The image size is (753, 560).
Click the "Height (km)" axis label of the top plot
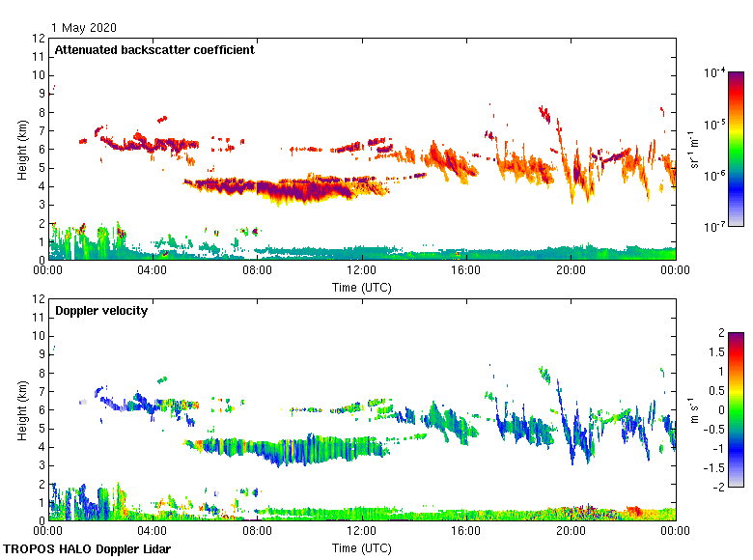tap(21, 149)
